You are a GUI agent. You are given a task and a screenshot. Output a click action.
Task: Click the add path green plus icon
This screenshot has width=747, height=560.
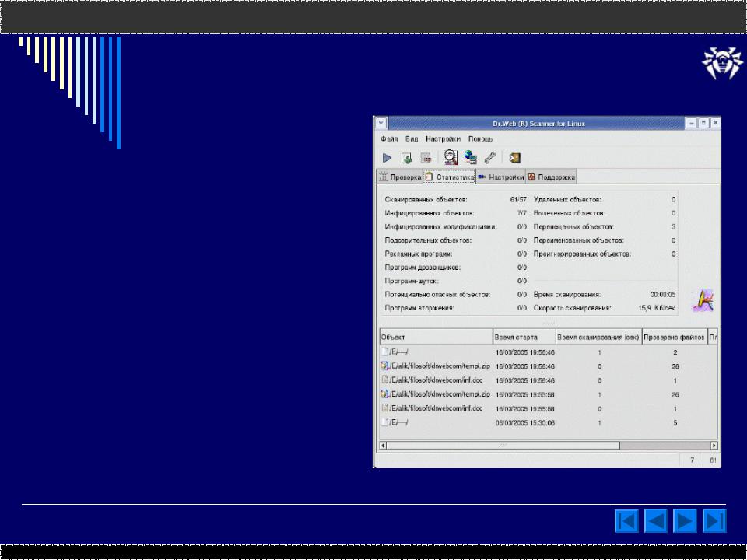point(406,158)
